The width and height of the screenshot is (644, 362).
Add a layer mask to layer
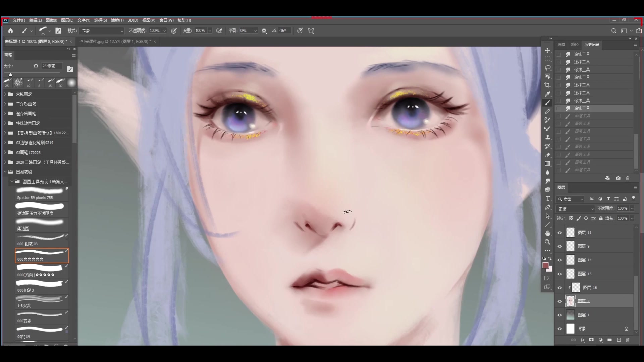(x=591, y=340)
